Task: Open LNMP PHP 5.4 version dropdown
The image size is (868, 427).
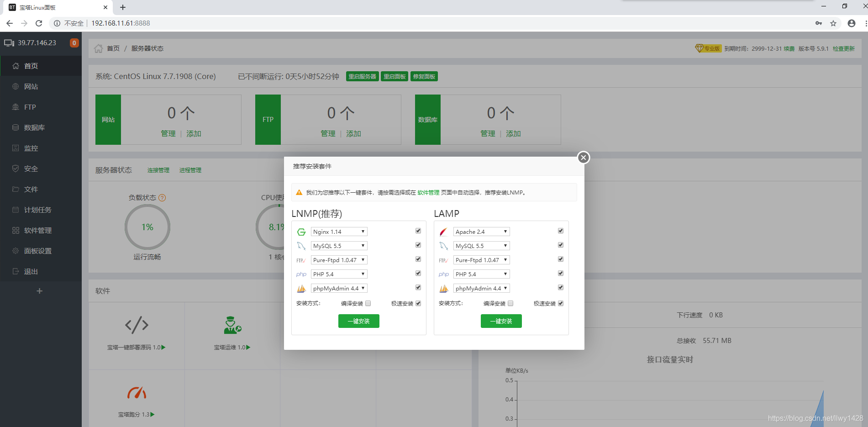Action: click(x=339, y=274)
